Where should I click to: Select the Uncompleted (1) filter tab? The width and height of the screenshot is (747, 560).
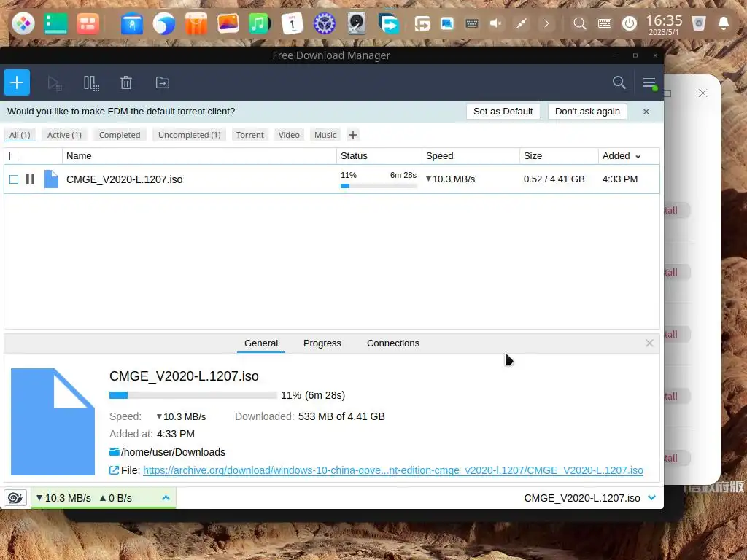coord(189,135)
